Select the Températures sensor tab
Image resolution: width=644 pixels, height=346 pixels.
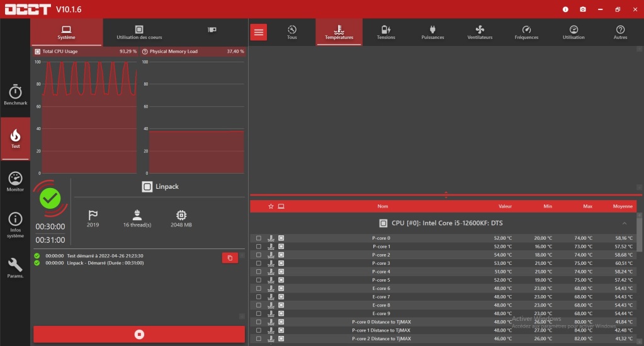339,33
